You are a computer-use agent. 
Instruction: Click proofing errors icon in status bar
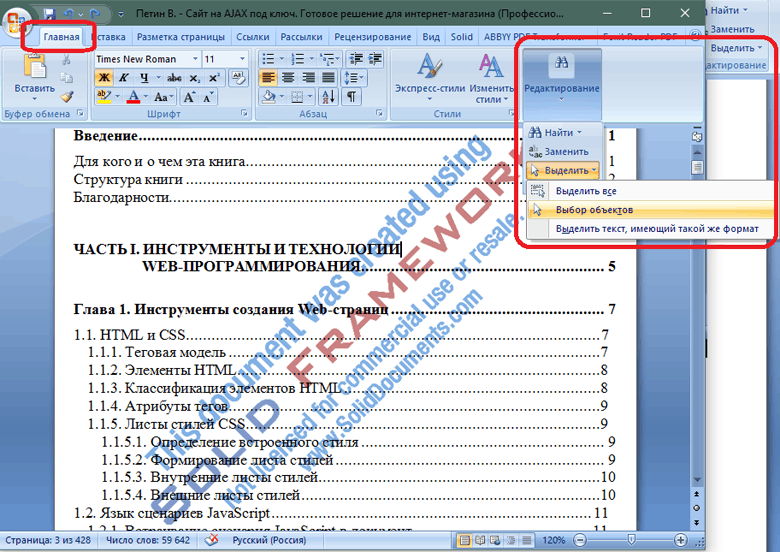coord(212,540)
